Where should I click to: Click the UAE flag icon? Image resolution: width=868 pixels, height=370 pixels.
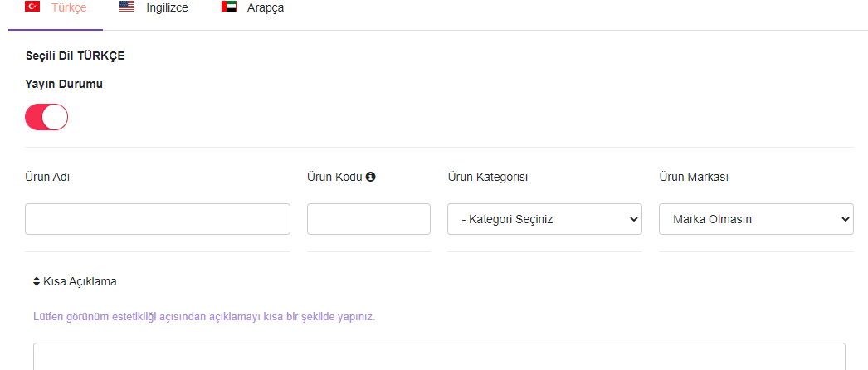point(229,7)
